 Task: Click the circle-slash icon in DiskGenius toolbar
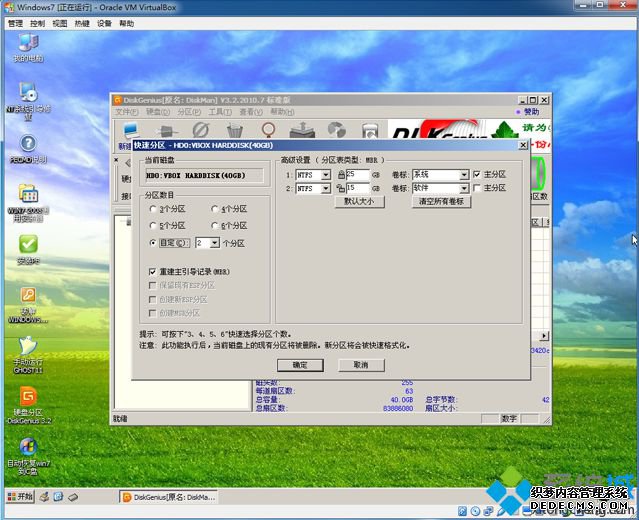(x=201, y=130)
